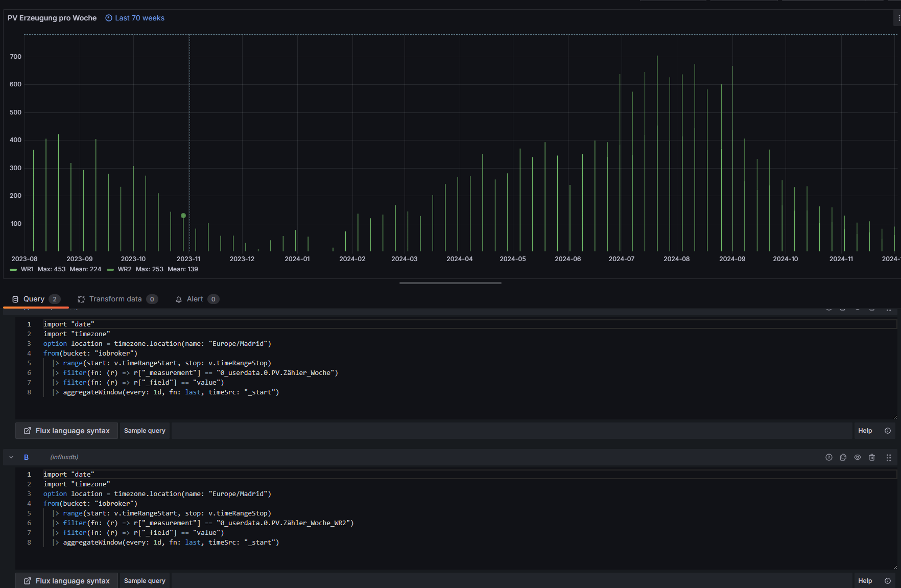Click the aggregateWindow line in query B

[x=165, y=543]
